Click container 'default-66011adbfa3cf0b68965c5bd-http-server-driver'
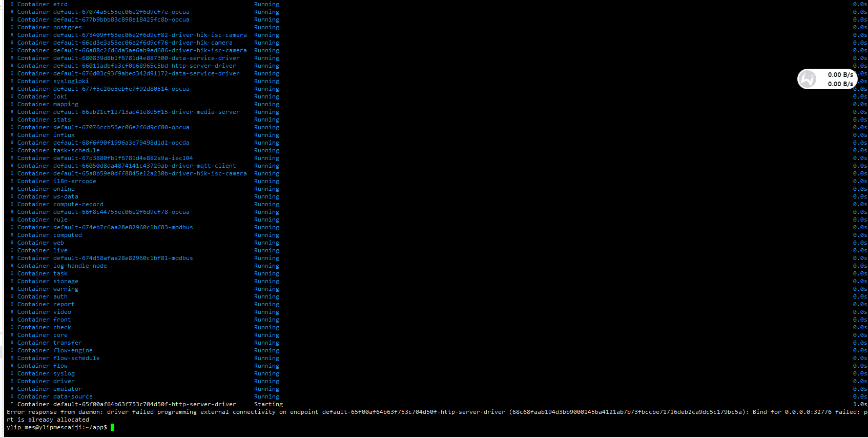This screenshot has width=868, height=438. [x=144, y=66]
